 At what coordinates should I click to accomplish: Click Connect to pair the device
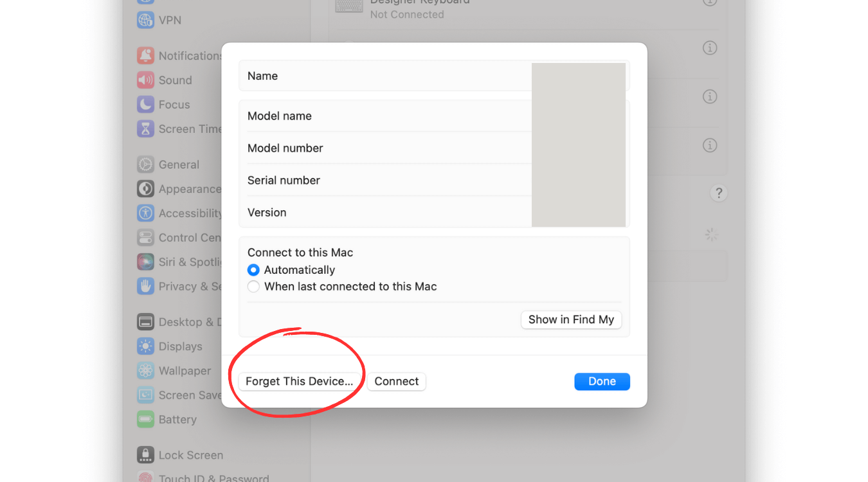click(396, 381)
